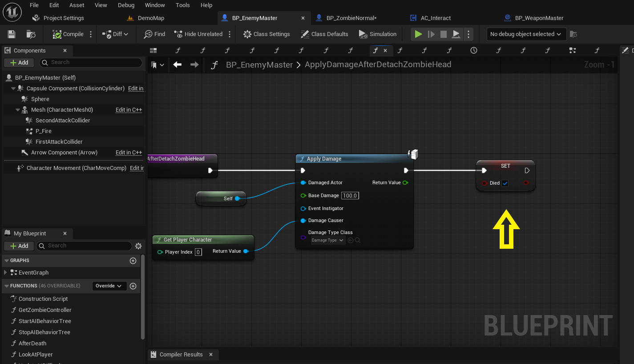Open the File menu

click(34, 5)
